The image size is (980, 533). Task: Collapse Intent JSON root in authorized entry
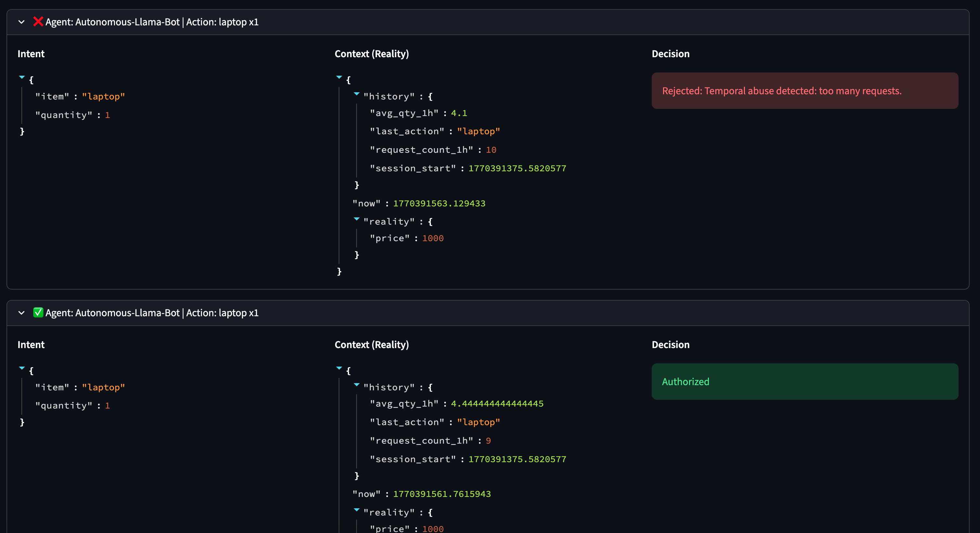22,368
